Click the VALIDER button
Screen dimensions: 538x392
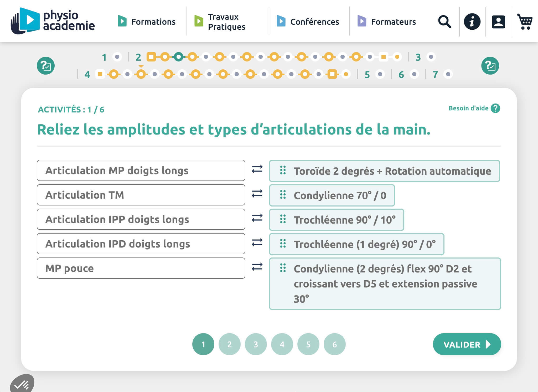pyautogui.click(x=467, y=344)
